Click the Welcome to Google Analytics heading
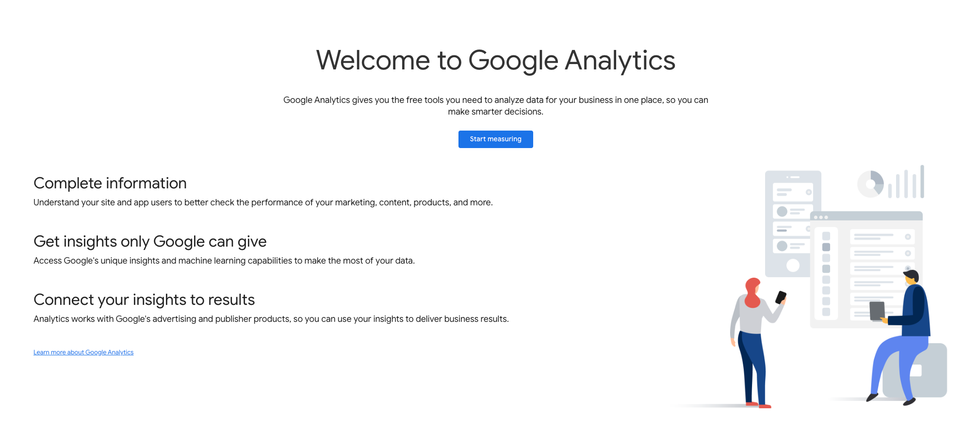980x433 pixels. click(x=495, y=60)
